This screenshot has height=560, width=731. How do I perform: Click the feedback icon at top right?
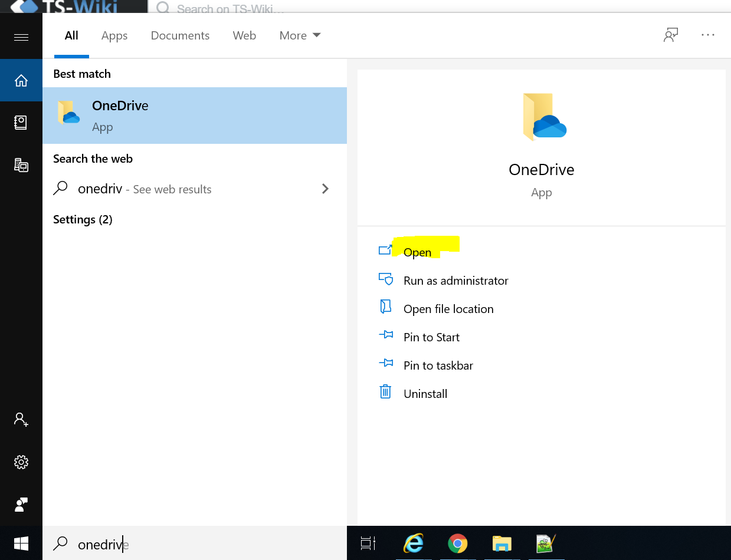[671, 35]
